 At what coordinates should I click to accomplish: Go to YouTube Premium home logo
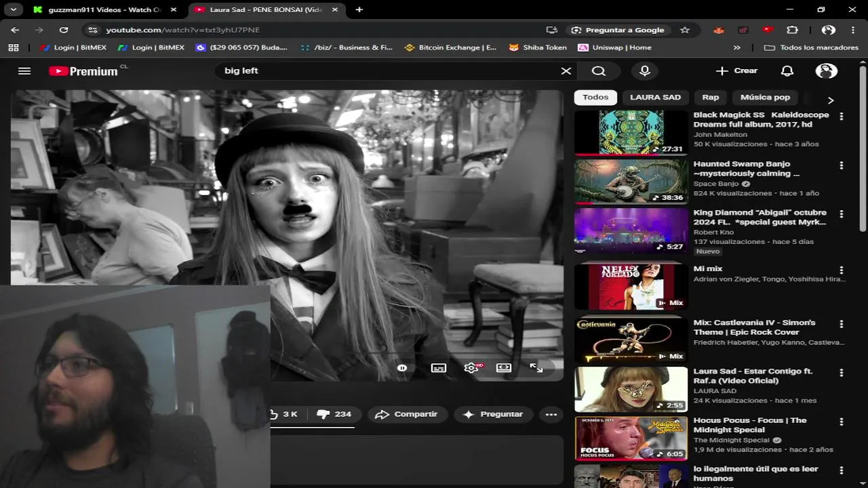click(83, 71)
